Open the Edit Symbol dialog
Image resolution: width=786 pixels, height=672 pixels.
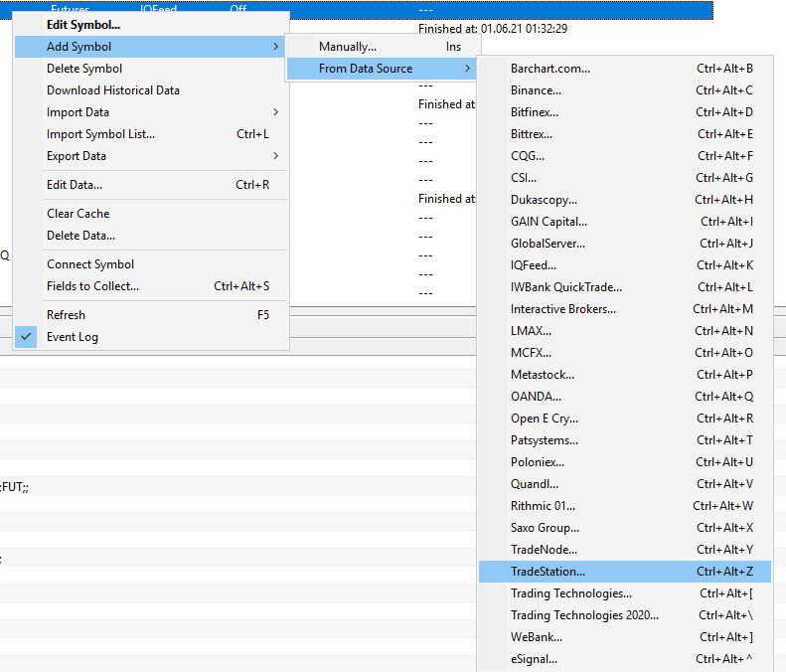coord(150,25)
